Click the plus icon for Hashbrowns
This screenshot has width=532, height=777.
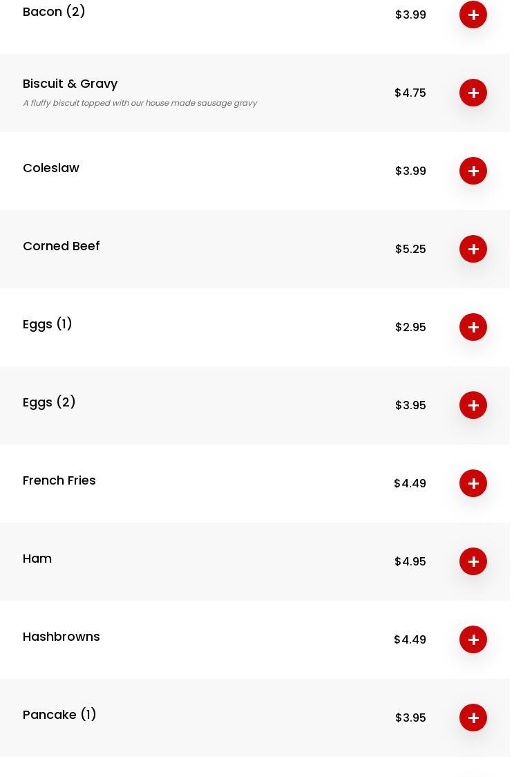(x=473, y=639)
